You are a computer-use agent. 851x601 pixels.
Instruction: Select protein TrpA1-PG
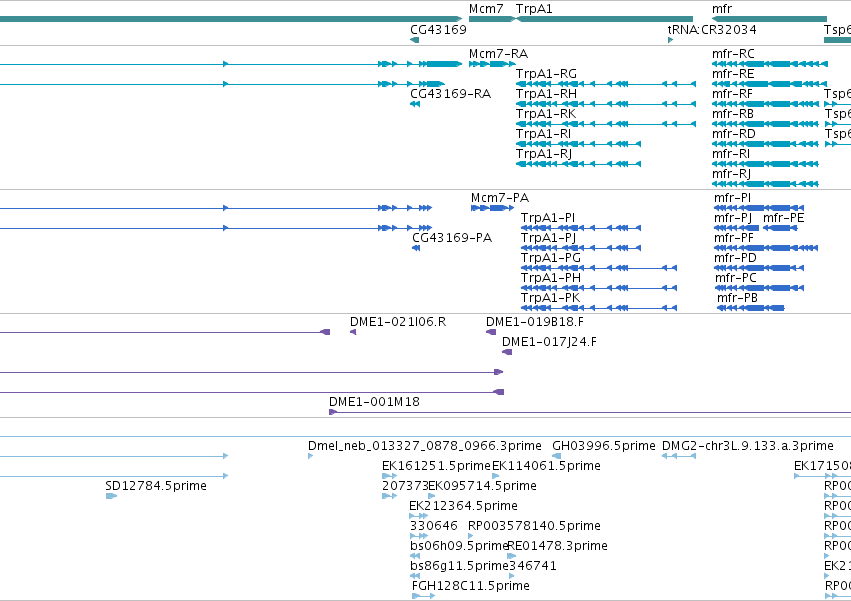(x=550, y=258)
